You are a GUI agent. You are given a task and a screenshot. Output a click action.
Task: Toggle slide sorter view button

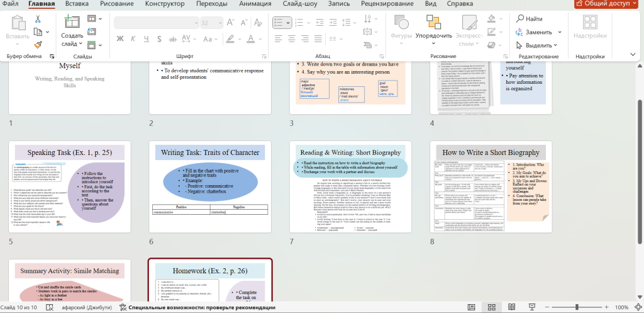coord(491,307)
